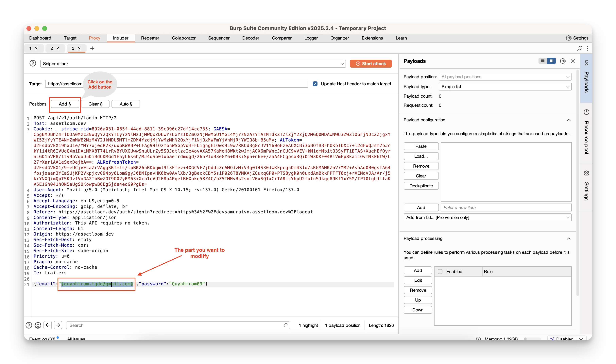Click the search magnifier in tab bar
The width and height of the screenshot is (616, 364).
[580, 48]
